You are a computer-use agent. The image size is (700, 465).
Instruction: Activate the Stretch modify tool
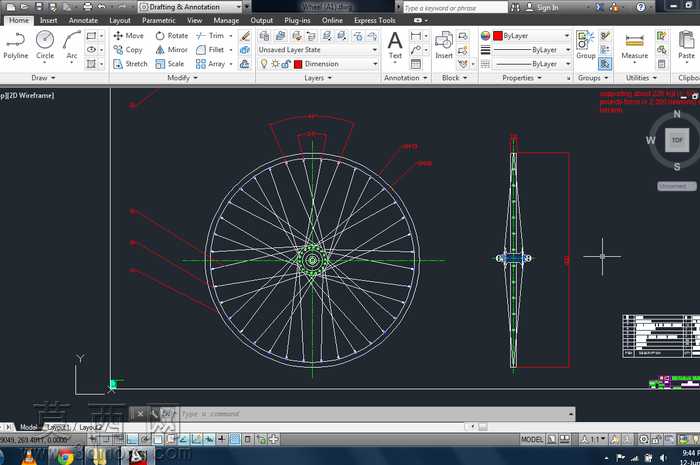coord(130,64)
